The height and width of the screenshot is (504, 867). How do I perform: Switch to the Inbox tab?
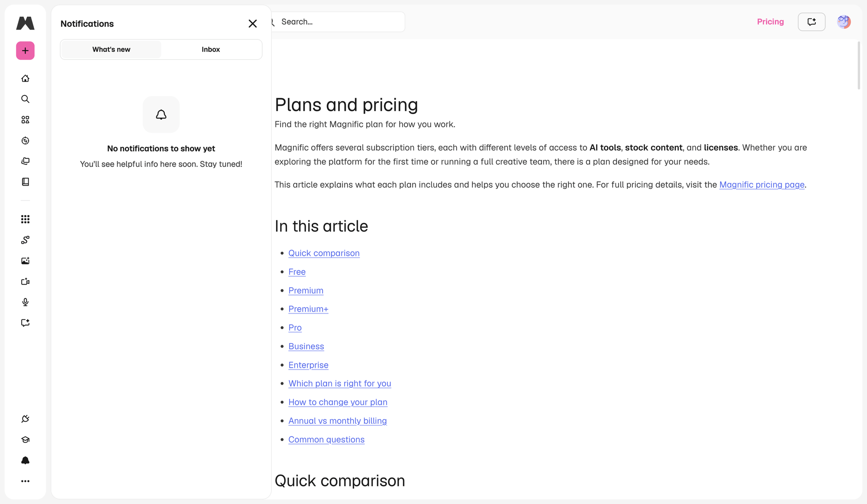click(x=211, y=49)
